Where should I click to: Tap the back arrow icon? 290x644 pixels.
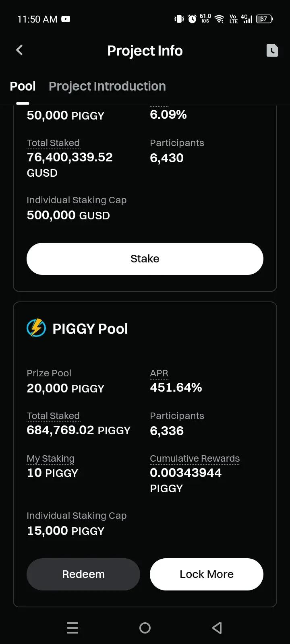[x=19, y=50]
